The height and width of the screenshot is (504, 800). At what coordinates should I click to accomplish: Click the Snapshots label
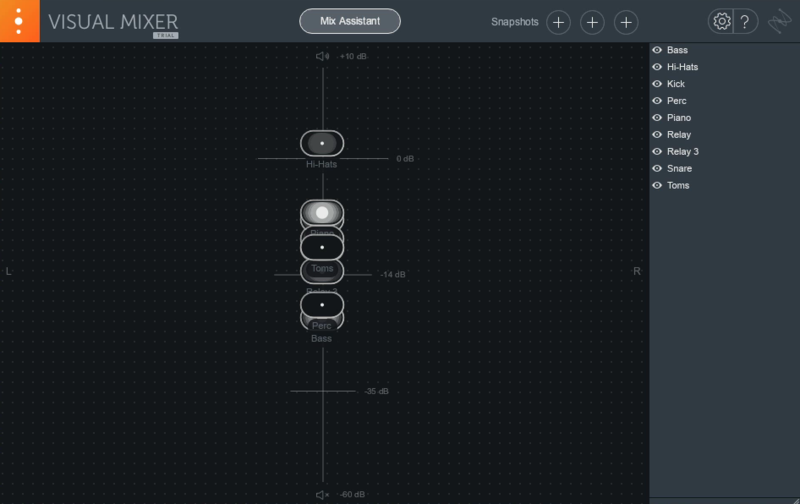[514, 22]
